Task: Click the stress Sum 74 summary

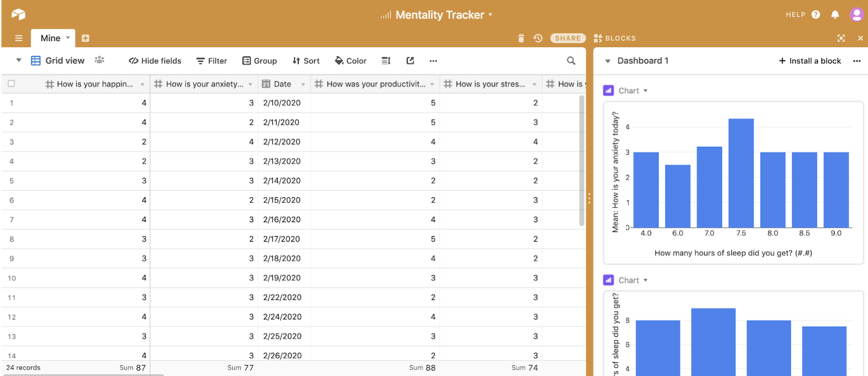Action: 525,367
